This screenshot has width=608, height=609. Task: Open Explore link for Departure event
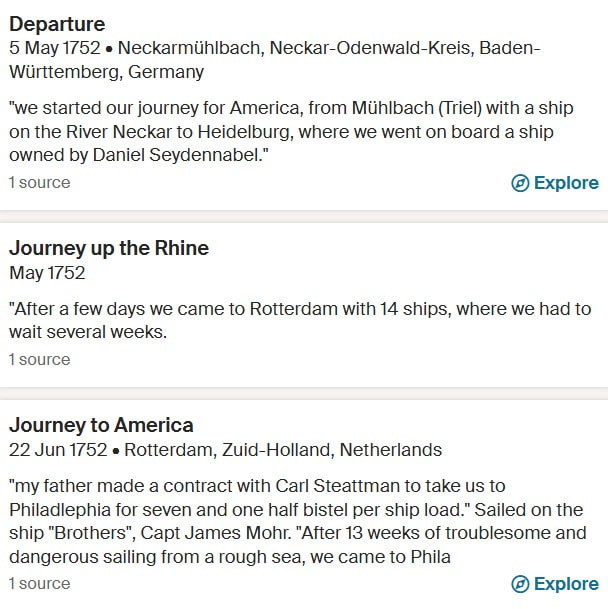pyautogui.click(x=555, y=183)
